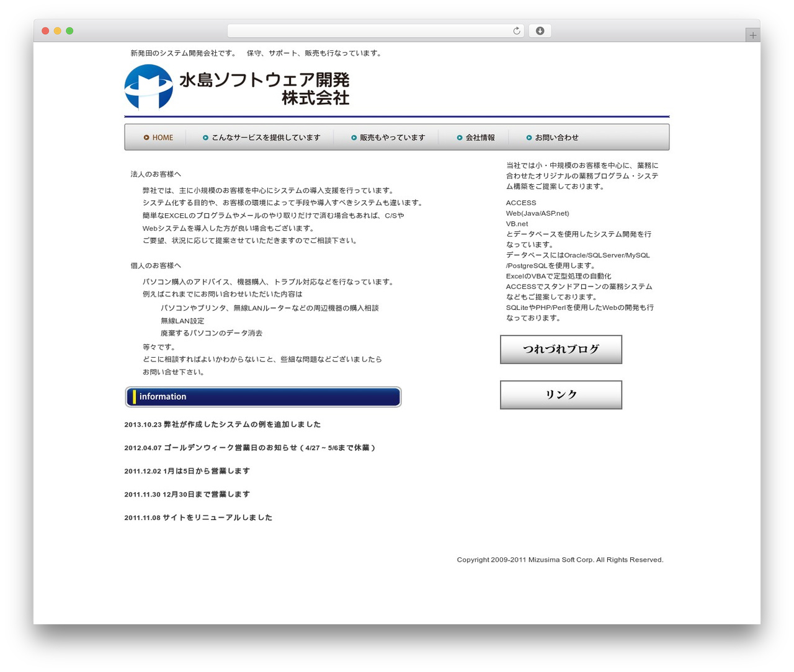The image size is (794, 672).
Task: Click the リンク button
Action: click(561, 395)
